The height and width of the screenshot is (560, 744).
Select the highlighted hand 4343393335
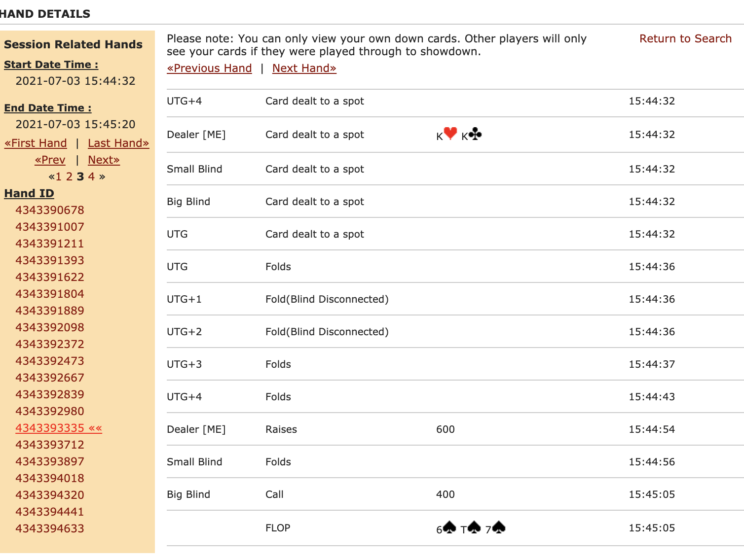[x=50, y=428]
